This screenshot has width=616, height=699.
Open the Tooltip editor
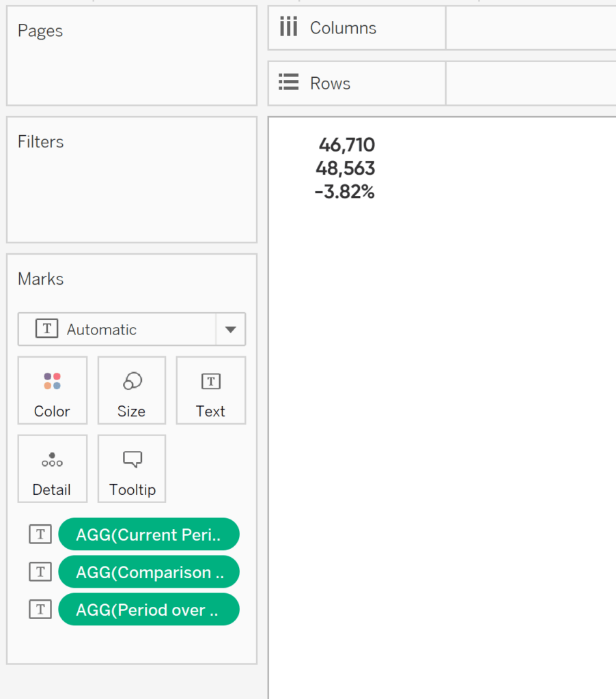point(131,468)
